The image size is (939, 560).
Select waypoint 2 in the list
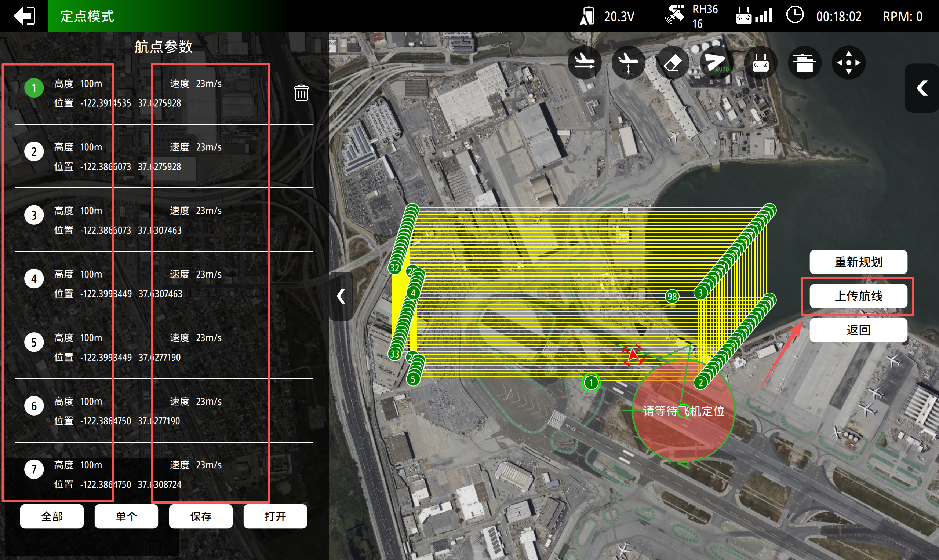click(x=34, y=152)
